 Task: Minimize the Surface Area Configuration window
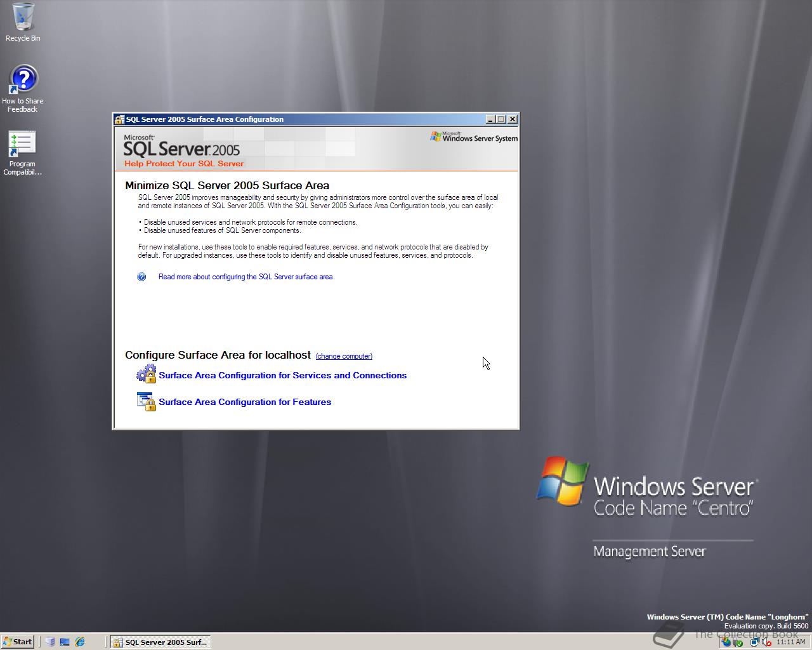pyautogui.click(x=490, y=119)
